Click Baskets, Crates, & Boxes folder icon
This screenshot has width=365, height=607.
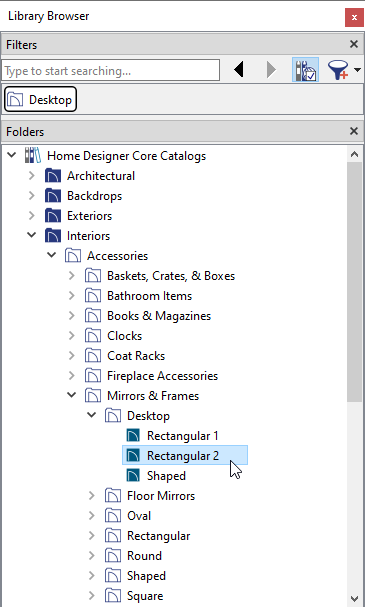click(93, 276)
